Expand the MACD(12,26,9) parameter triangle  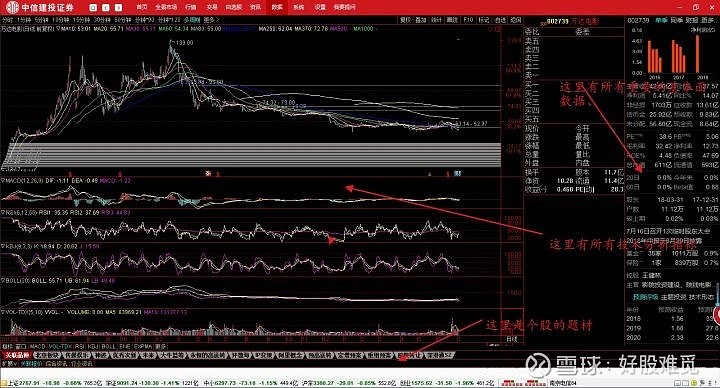[3, 181]
